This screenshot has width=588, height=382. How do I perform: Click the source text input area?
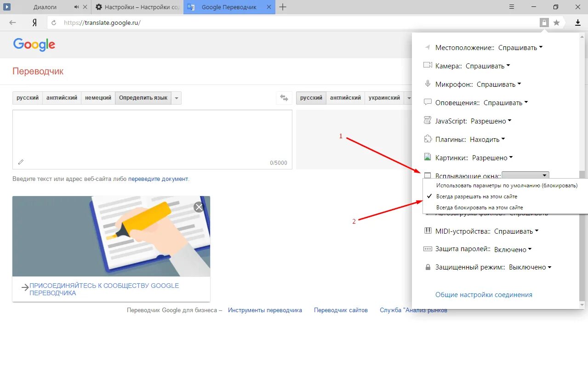click(x=152, y=140)
